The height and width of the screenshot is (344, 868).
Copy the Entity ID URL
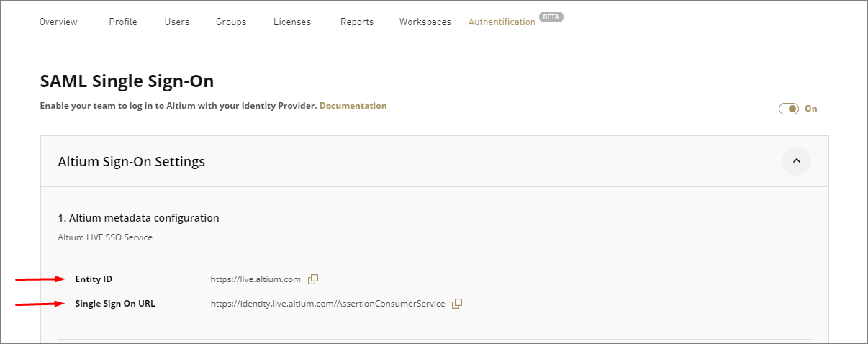tap(313, 279)
